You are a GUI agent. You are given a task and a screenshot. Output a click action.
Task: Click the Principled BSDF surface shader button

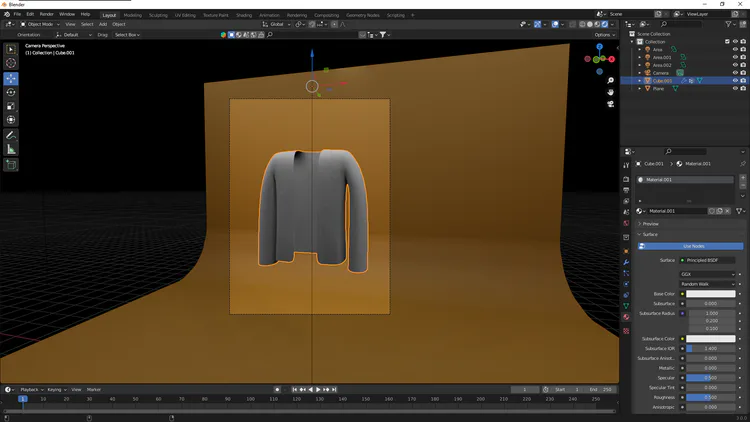click(707, 260)
